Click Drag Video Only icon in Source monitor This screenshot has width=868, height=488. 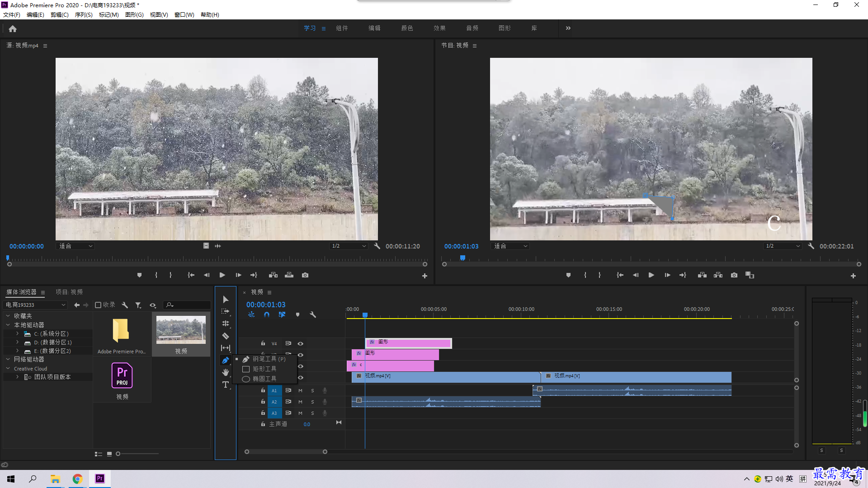coord(206,246)
